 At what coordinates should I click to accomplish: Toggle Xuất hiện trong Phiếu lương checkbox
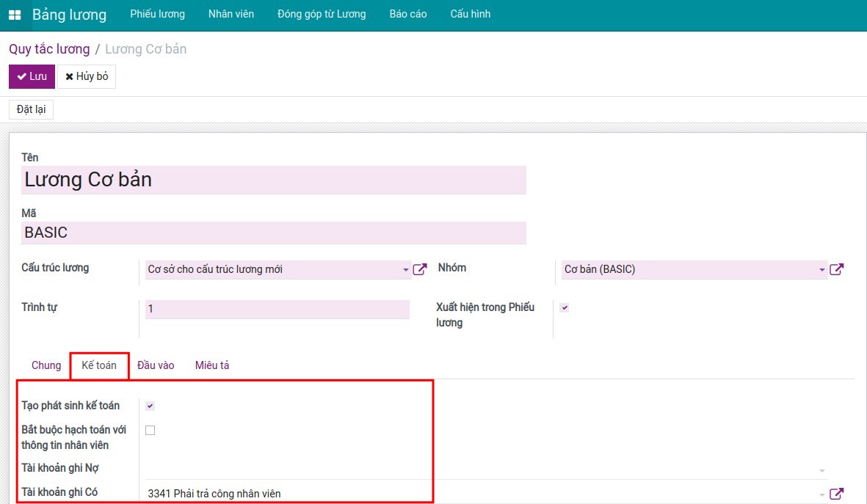(565, 308)
